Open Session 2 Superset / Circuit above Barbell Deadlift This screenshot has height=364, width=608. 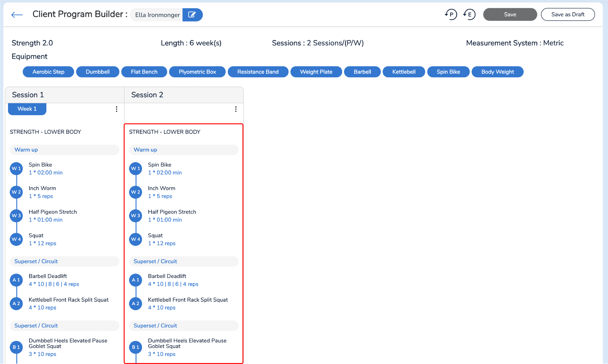(184, 261)
